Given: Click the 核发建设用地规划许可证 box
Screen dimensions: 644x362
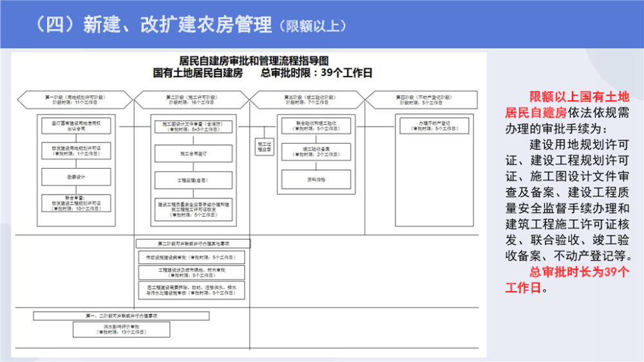Looking at the screenshot, I should pos(76,151).
